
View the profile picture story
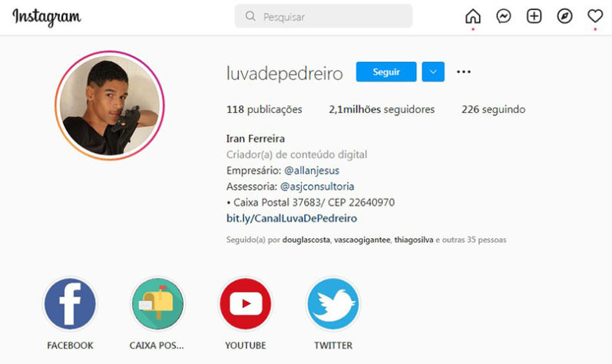(110, 105)
